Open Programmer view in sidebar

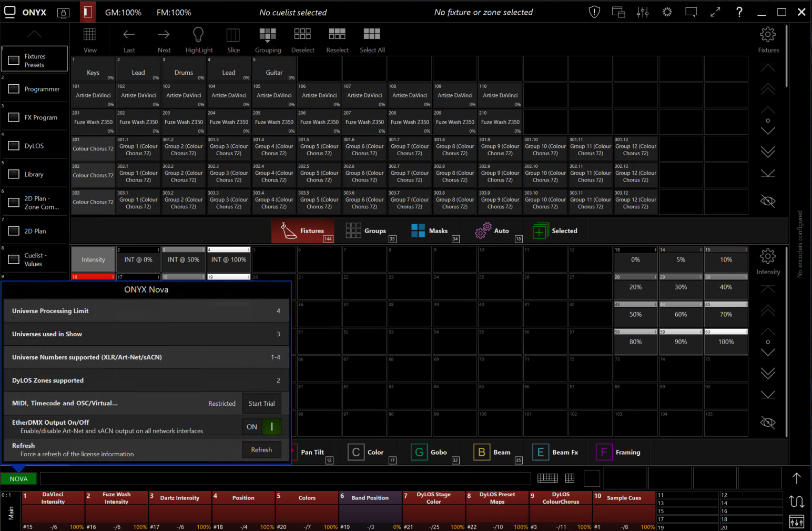coord(35,89)
